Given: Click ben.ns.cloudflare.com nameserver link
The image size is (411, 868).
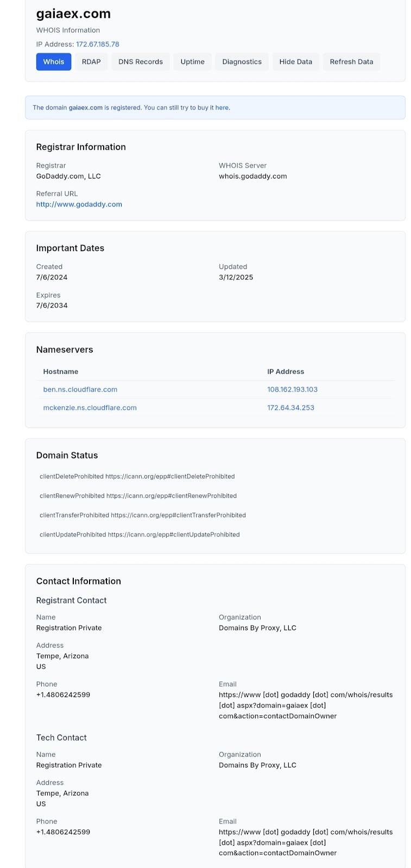Looking at the screenshot, I should point(80,390).
